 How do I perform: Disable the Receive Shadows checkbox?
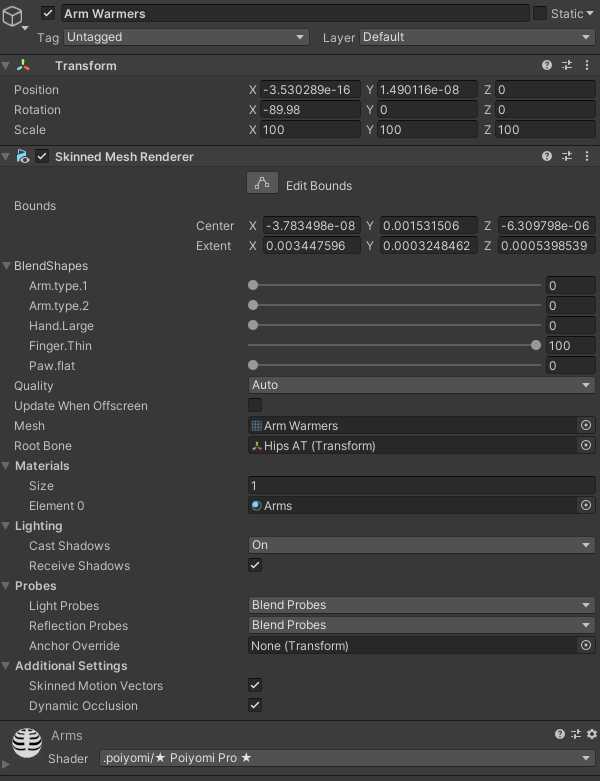(x=255, y=566)
